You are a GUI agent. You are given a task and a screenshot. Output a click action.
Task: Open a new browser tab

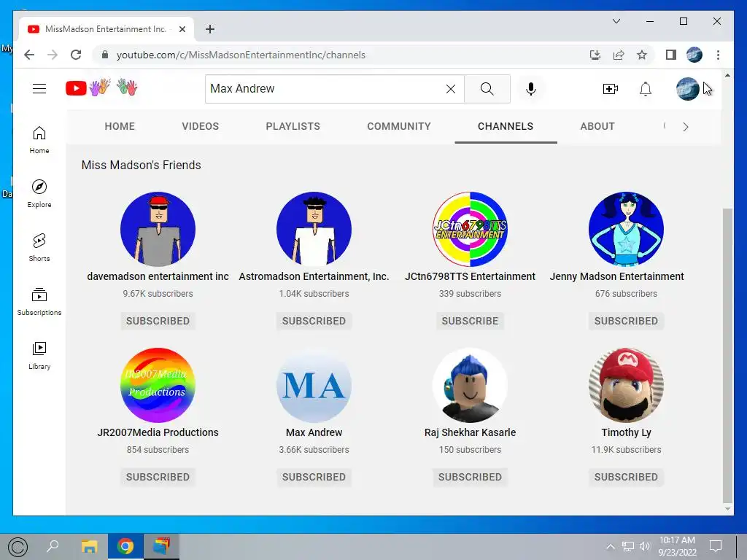[209, 29]
